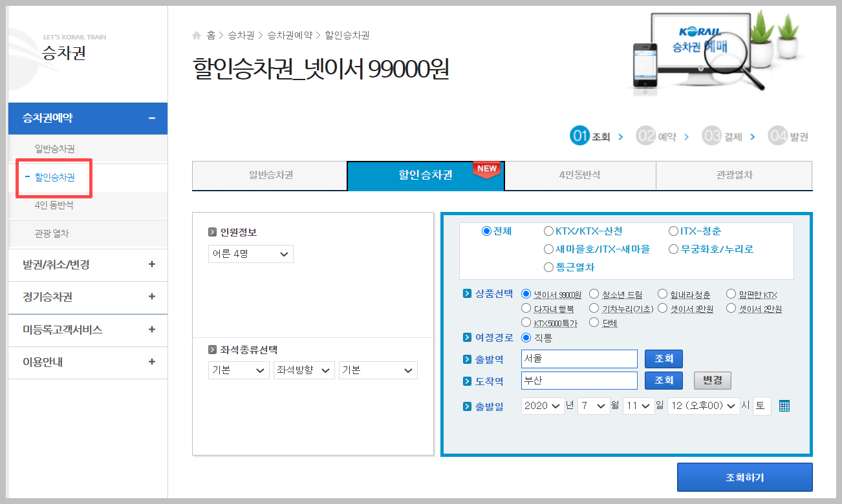
Task: Open 일반승차권 in the sidebar
Action: click(55, 149)
